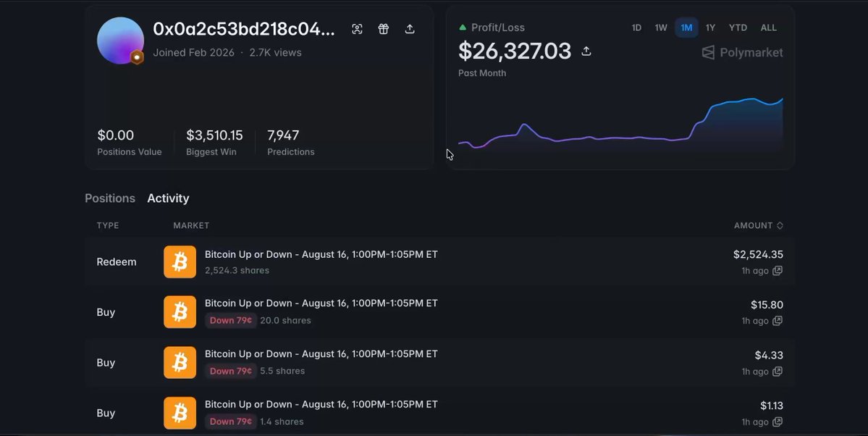Click the Down 79¢ badge on 20.0 shares row
Viewport: 868px width, 436px height.
pos(231,320)
